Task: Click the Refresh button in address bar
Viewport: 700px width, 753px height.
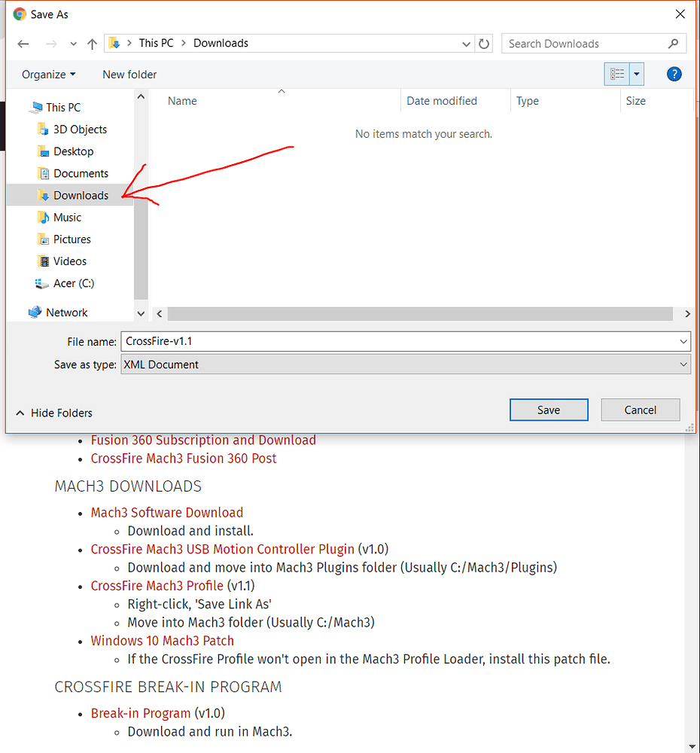Action: pyautogui.click(x=485, y=44)
